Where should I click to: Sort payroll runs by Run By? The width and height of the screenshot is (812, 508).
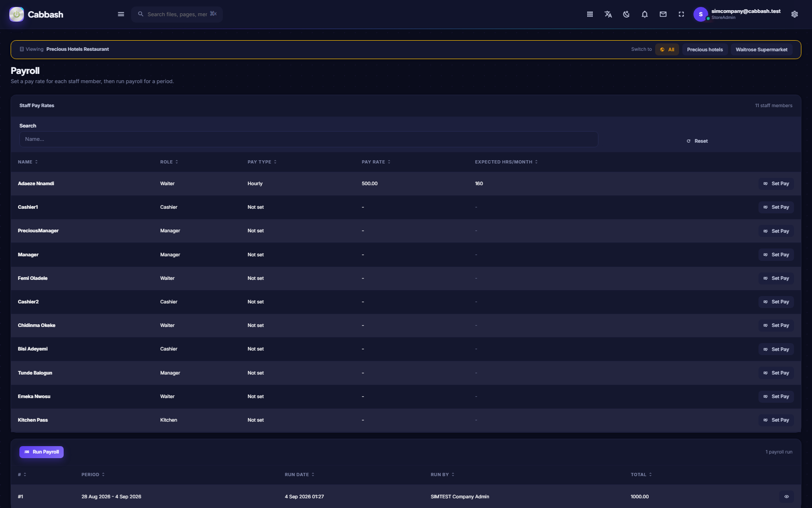(x=442, y=475)
